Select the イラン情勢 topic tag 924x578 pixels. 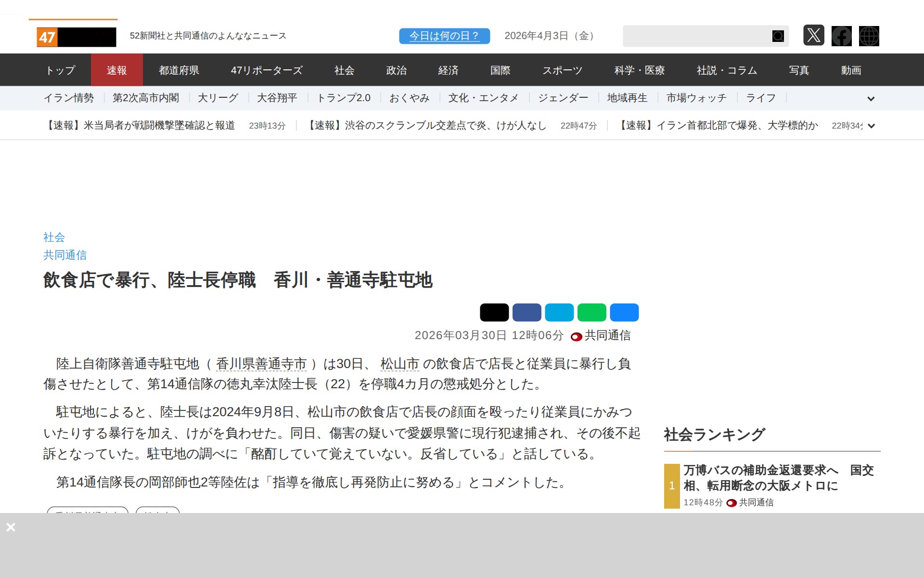coord(69,98)
